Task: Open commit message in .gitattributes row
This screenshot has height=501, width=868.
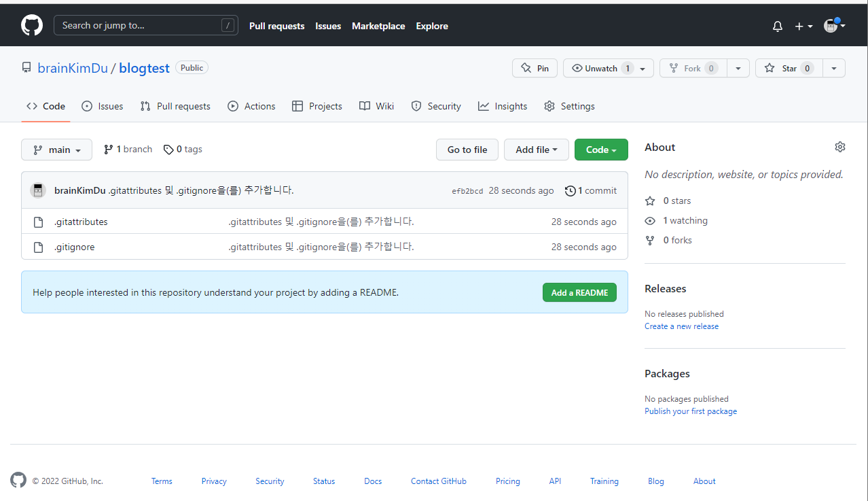Action: click(x=321, y=222)
